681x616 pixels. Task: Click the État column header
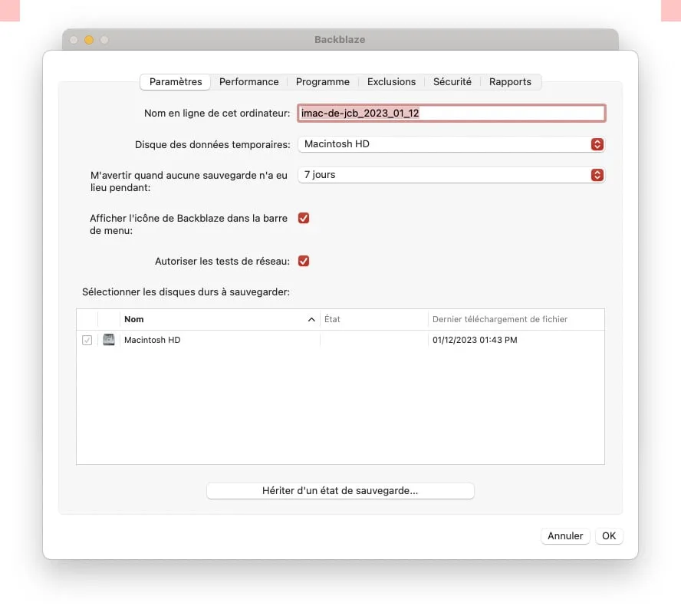[x=332, y=319]
